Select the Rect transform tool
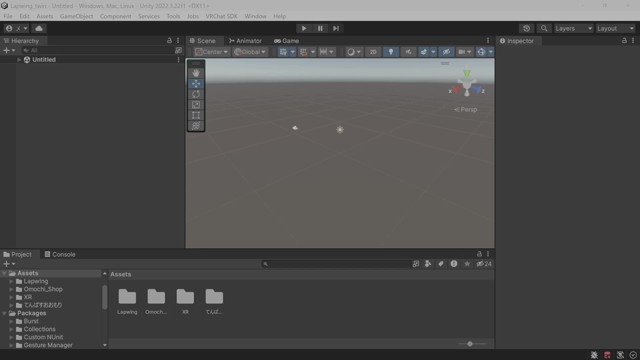Viewport: 640px width, 360px height. tap(196, 116)
